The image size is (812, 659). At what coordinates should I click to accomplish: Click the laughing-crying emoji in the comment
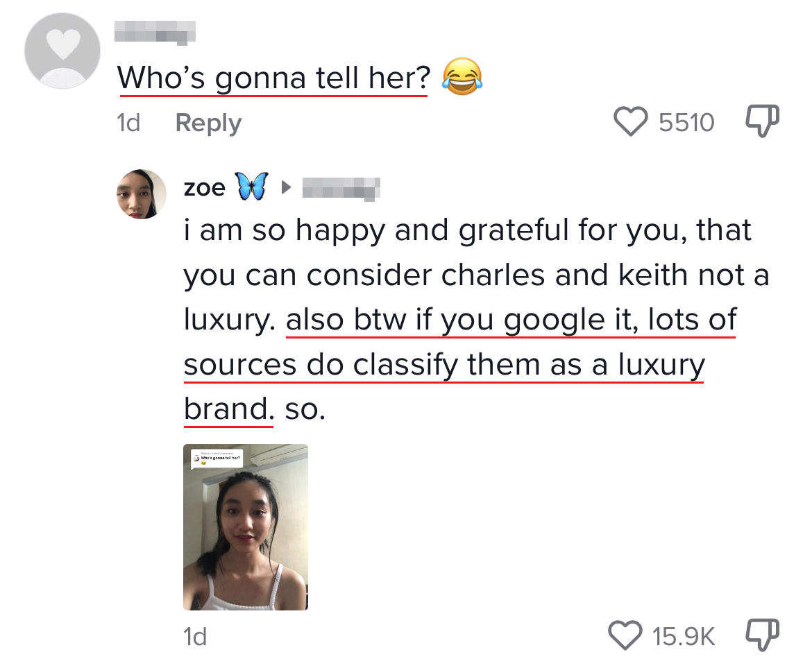pyautogui.click(x=462, y=78)
